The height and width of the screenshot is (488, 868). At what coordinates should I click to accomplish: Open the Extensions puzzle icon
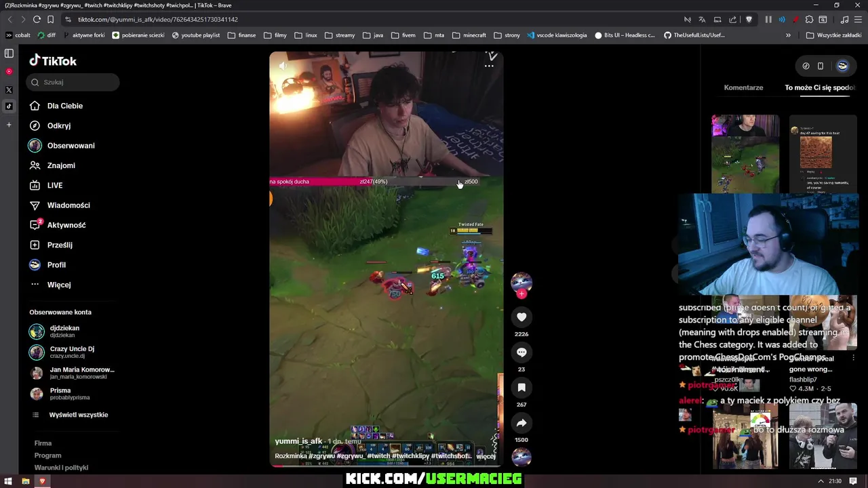(x=809, y=20)
